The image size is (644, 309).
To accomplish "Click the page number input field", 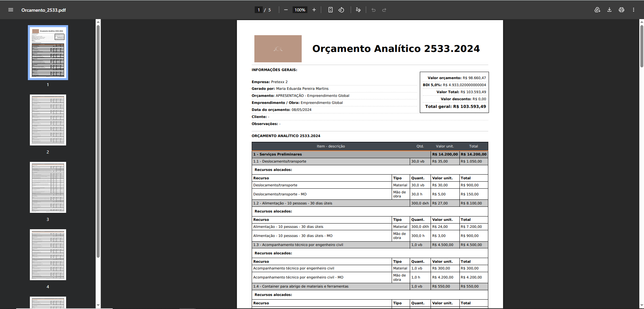I will point(259,10).
